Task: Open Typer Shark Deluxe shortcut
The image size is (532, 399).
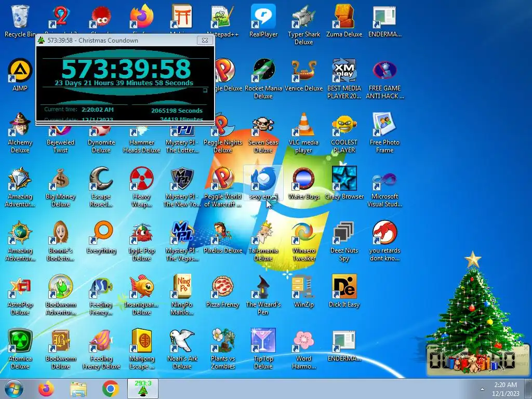Action: [x=303, y=25]
